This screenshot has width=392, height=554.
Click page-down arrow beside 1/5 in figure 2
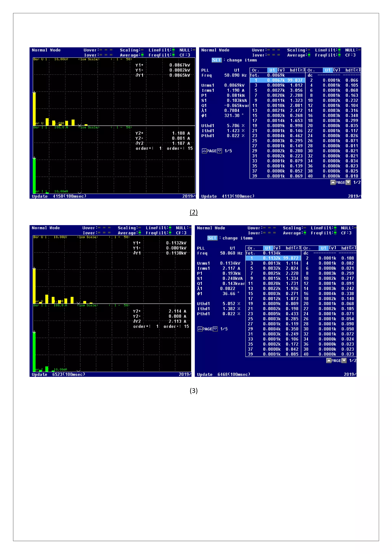click(x=219, y=151)
